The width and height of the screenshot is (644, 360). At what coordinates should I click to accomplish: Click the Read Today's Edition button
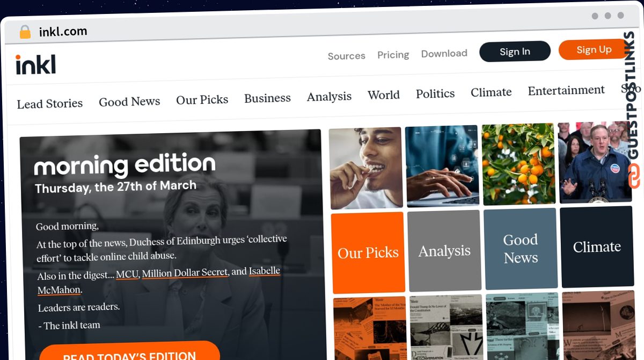pyautogui.click(x=129, y=354)
